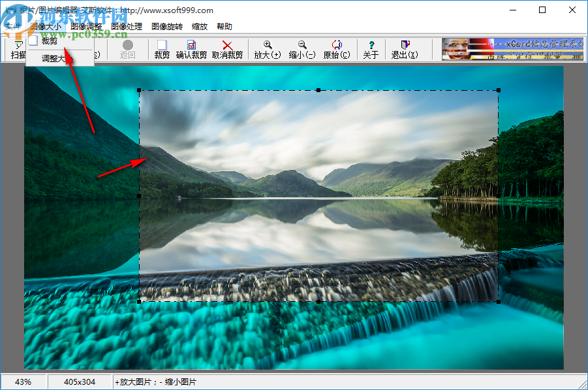This screenshot has width=588, height=390.
Task: Click the bottom-center crop selection handle
Action: tap(318, 301)
